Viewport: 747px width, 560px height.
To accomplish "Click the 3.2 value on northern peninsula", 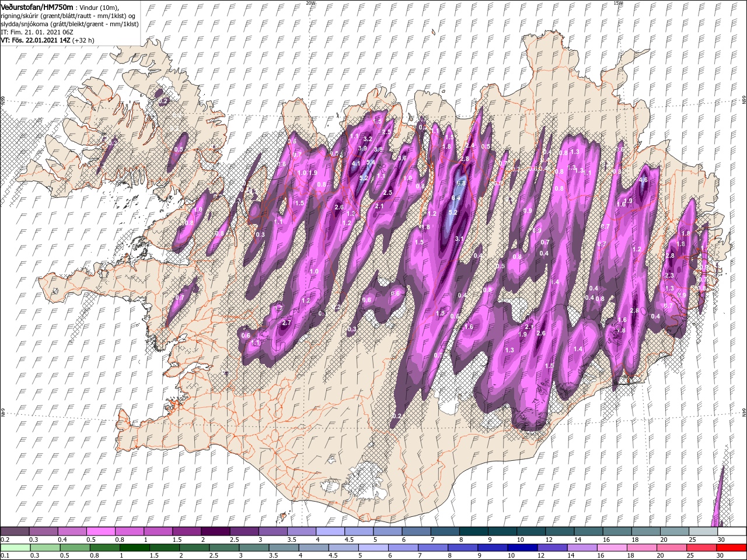I will (x=368, y=139).
